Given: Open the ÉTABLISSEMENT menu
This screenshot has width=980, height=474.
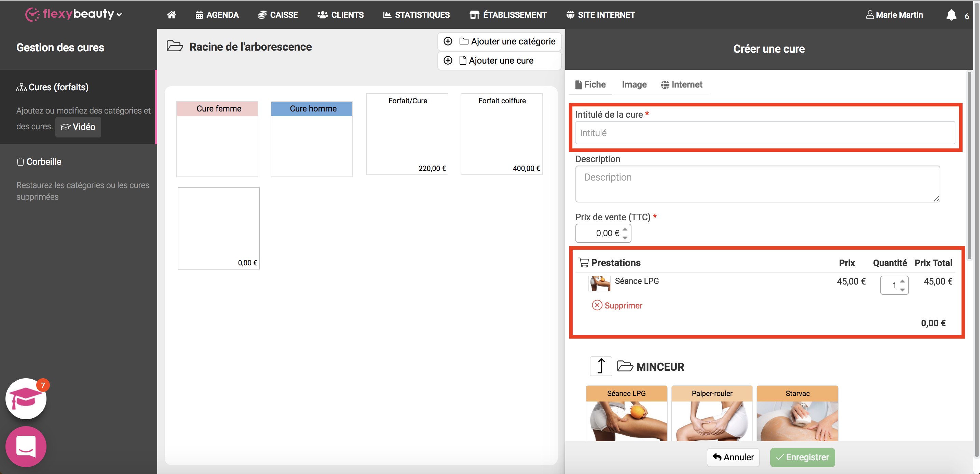Looking at the screenshot, I should point(508,15).
